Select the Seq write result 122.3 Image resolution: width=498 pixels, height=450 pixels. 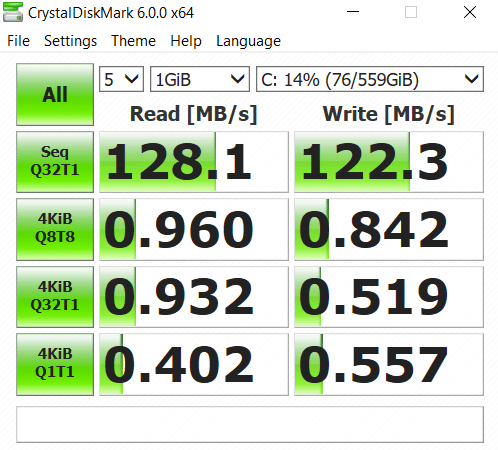[389, 162]
